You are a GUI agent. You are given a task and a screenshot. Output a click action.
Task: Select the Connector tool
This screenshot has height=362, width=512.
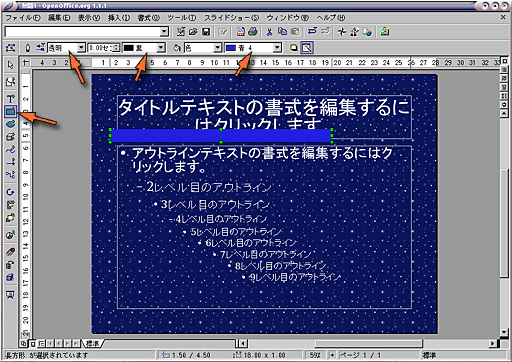10,175
